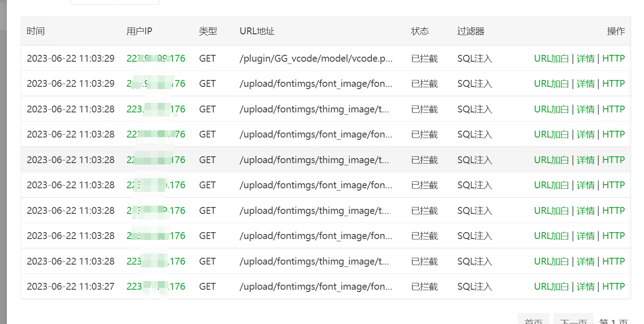Click URL加白 in the plugin/GG_vcode row
Screen dimensions: 644x324
click(x=551, y=58)
